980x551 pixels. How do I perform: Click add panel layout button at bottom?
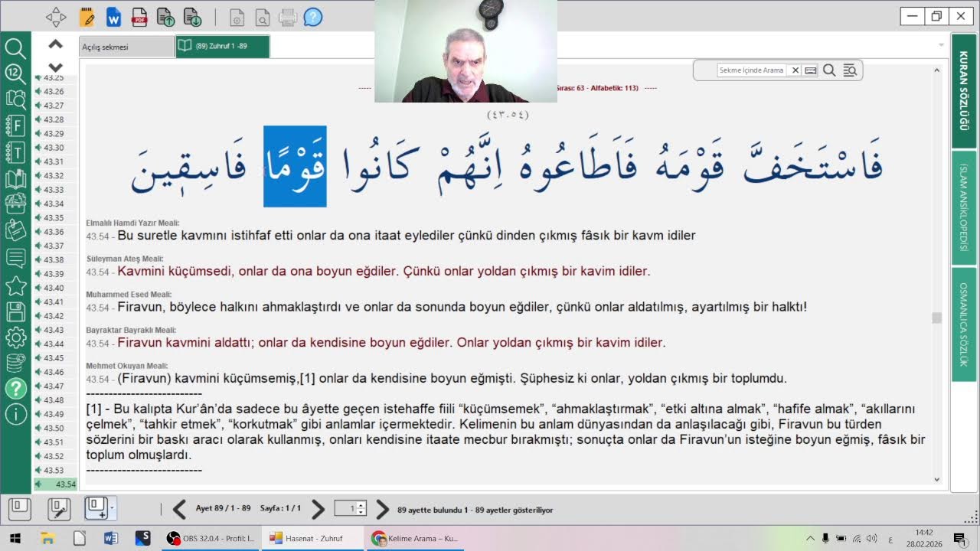(96, 509)
